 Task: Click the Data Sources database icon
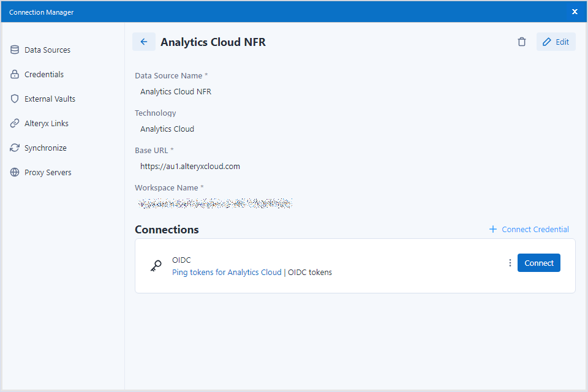click(15, 50)
